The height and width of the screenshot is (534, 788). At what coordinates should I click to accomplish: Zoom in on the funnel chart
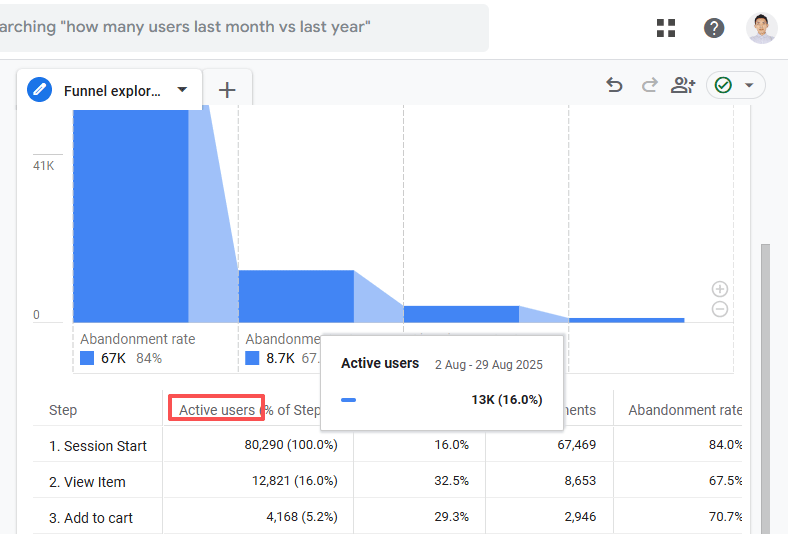pos(719,289)
